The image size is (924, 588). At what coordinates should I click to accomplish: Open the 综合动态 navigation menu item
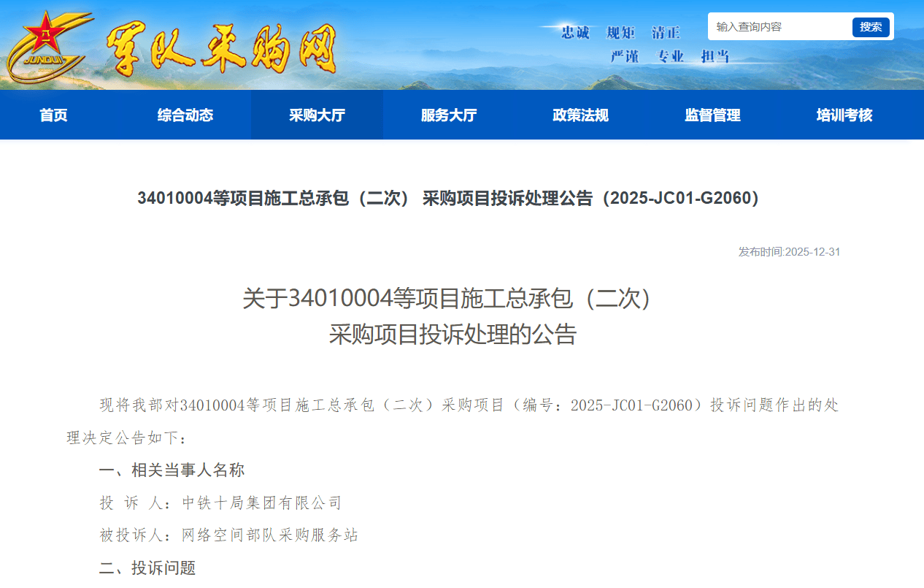click(x=185, y=115)
